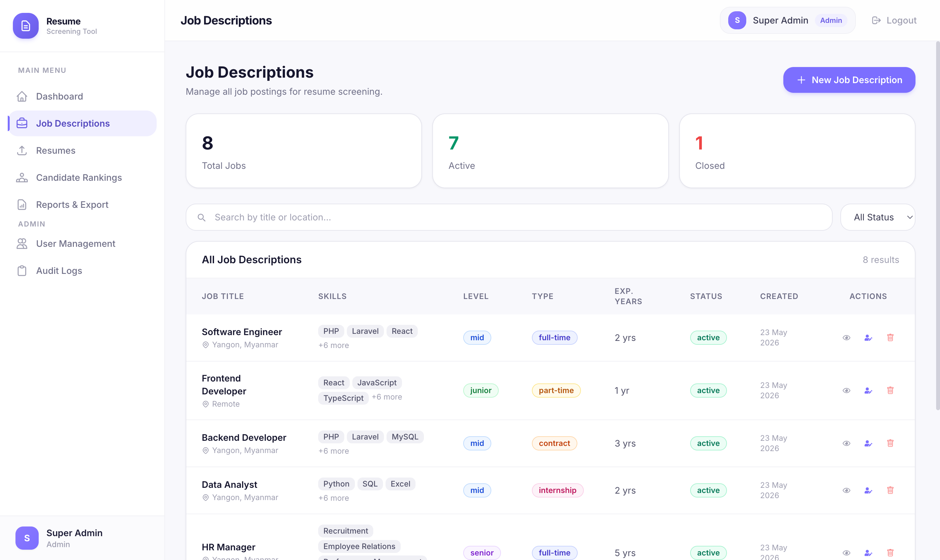Screen dimensions: 940x560
Task: Click the HR Manager job title
Action: tap(229, 547)
